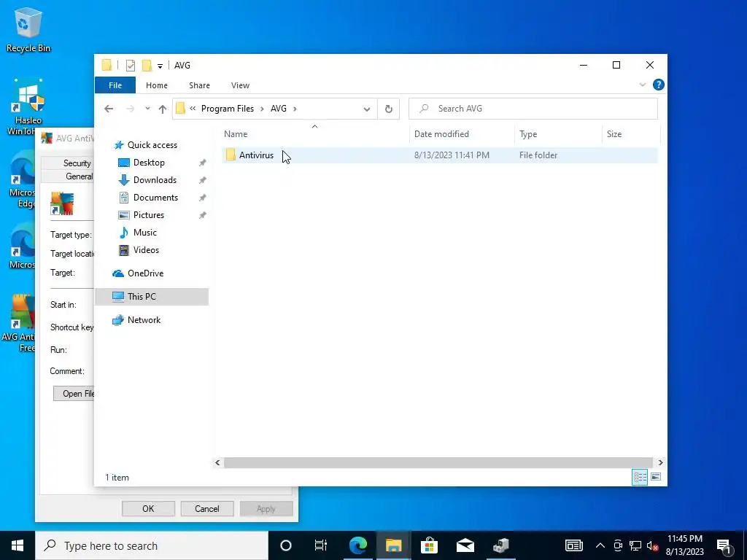747x560 pixels.
Task: Open the View ribbon tab
Action: coord(240,85)
